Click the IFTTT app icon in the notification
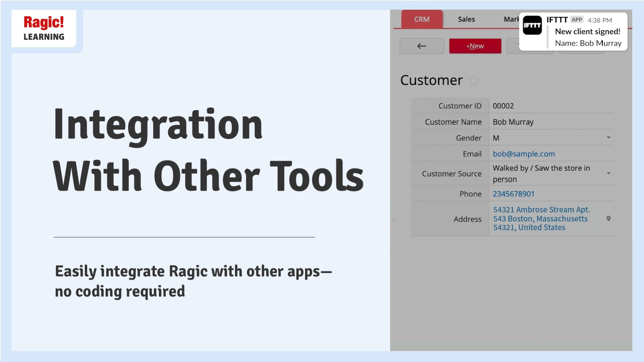The image size is (644, 362). (x=533, y=25)
